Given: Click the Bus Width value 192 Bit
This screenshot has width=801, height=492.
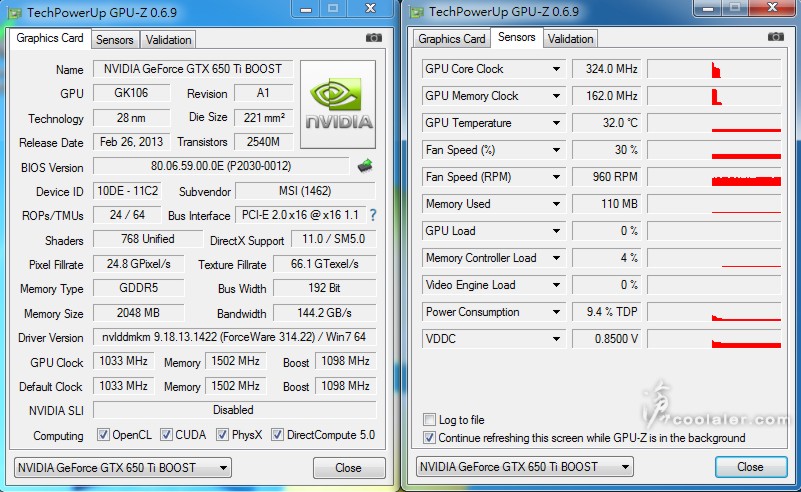Looking at the screenshot, I should point(325,288).
